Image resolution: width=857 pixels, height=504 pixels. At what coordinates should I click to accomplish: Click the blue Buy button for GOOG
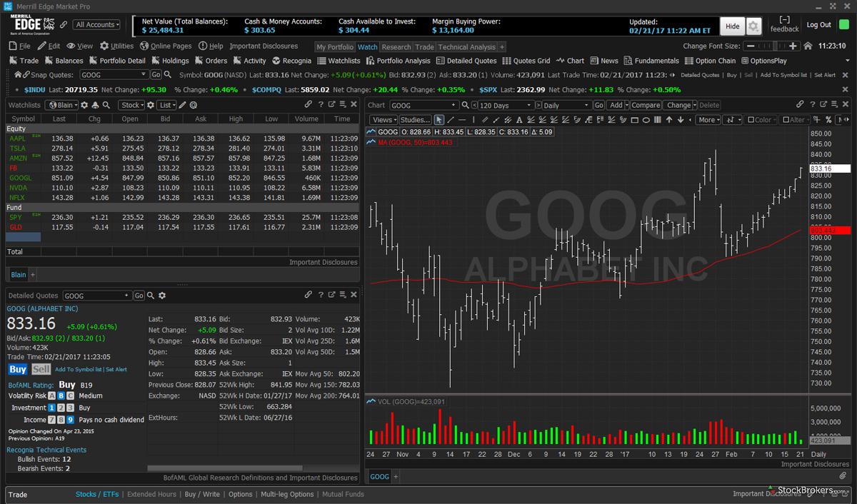[17, 369]
